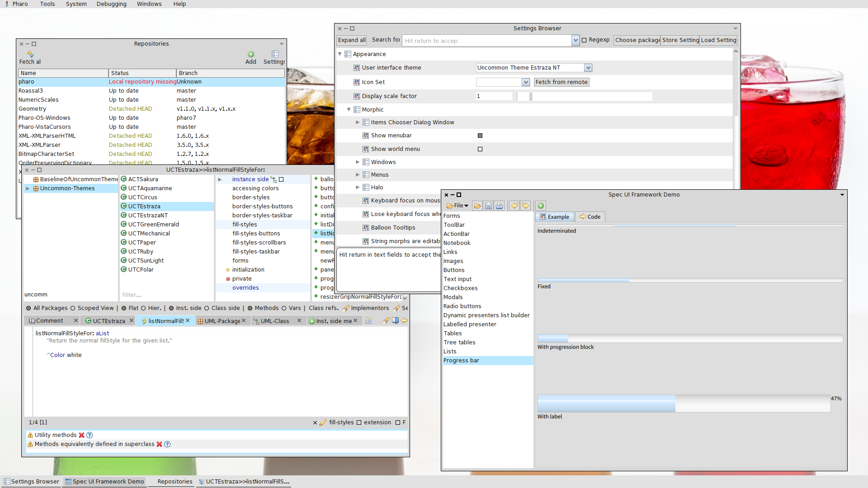Toggle Show menubar checkbox in Settings
This screenshot has height=488, width=868.
click(x=480, y=135)
